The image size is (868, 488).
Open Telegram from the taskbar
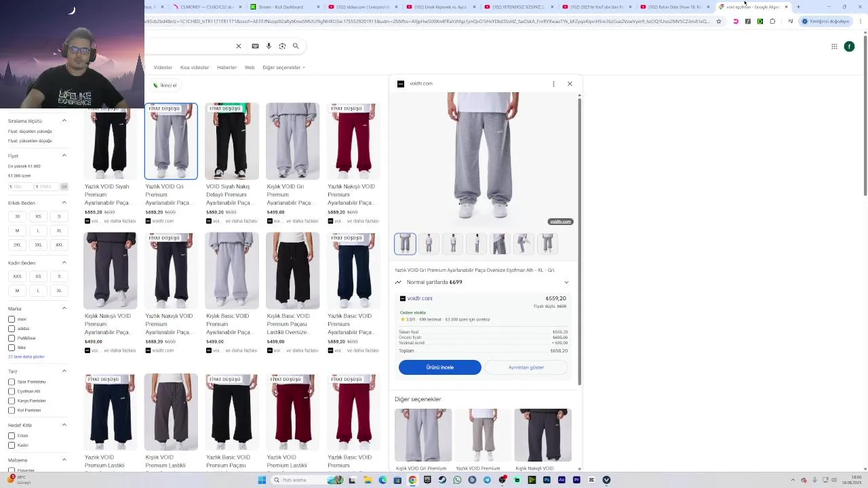(x=487, y=480)
